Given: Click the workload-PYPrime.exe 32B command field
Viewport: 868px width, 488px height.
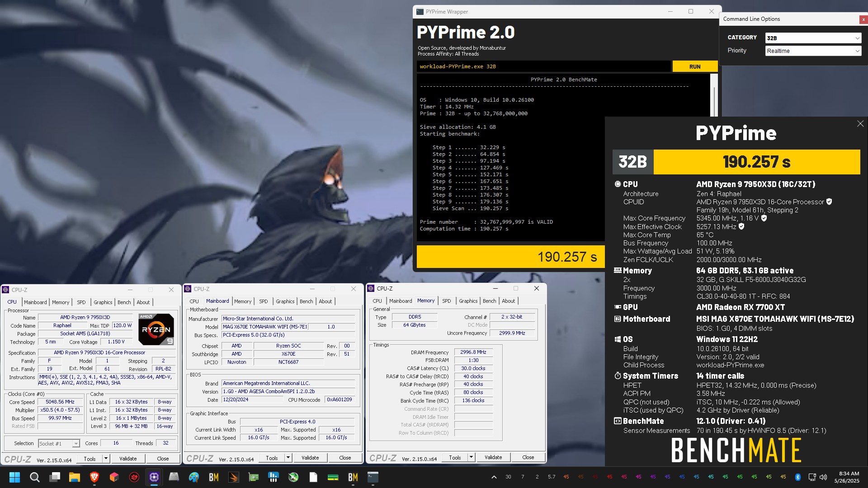Looking at the screenshot, I should (544, 66).
